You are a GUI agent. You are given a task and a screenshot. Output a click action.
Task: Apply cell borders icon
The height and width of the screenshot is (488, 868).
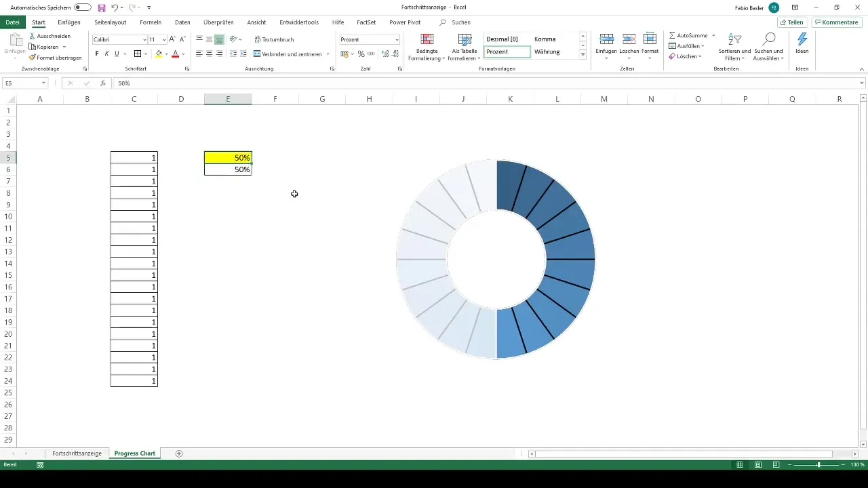(138, 54)
